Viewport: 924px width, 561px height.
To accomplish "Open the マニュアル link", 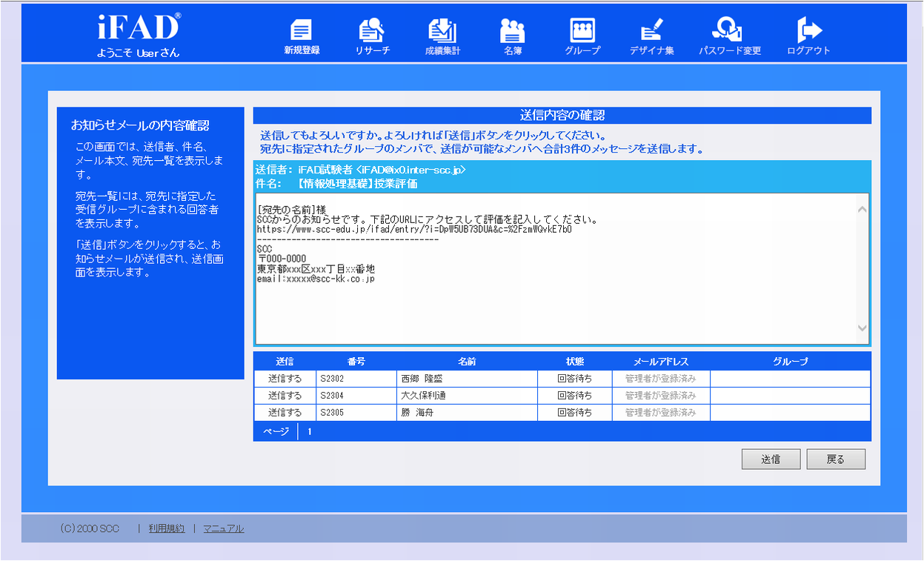I will (224, 528).
